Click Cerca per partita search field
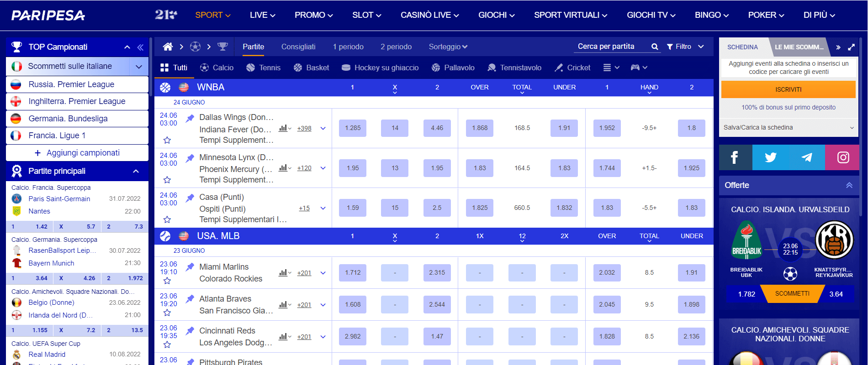 612,47
